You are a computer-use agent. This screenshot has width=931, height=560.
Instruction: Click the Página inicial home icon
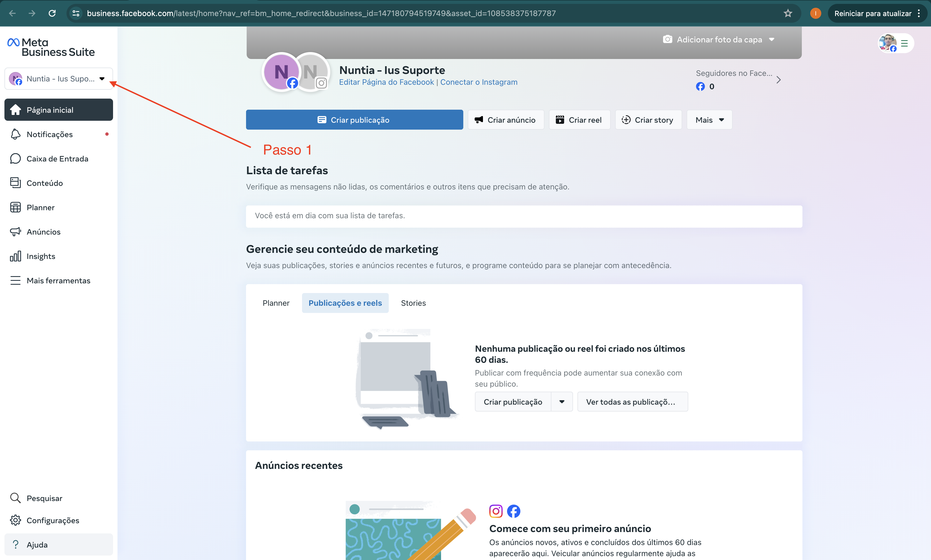[16, 110]
